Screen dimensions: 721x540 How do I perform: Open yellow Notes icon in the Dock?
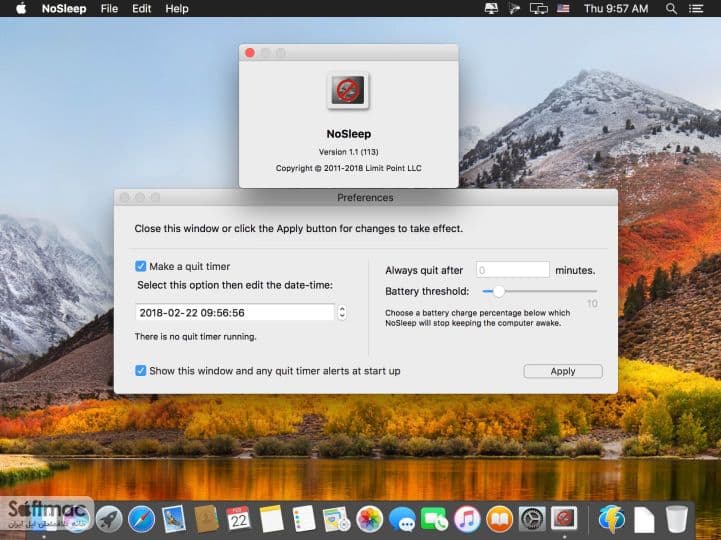[x=271, y=519]
